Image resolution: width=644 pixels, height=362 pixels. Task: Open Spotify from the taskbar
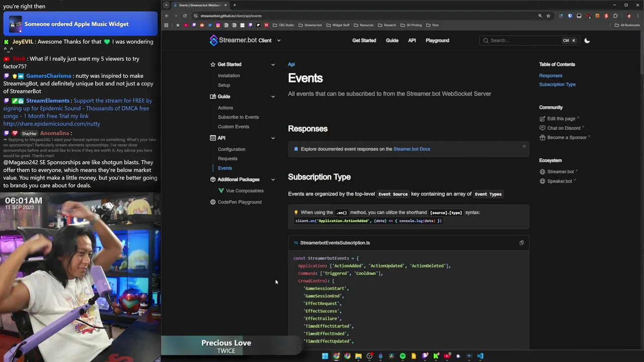coord(403,356)
